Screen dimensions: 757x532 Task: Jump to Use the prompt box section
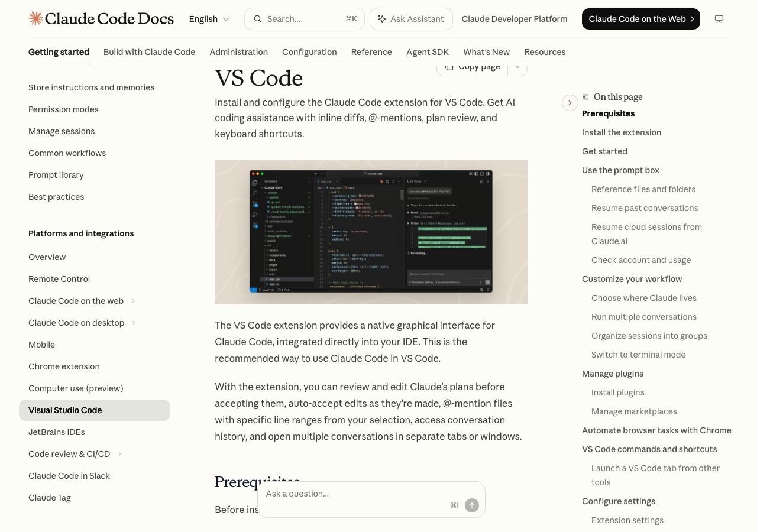(620, 170)
